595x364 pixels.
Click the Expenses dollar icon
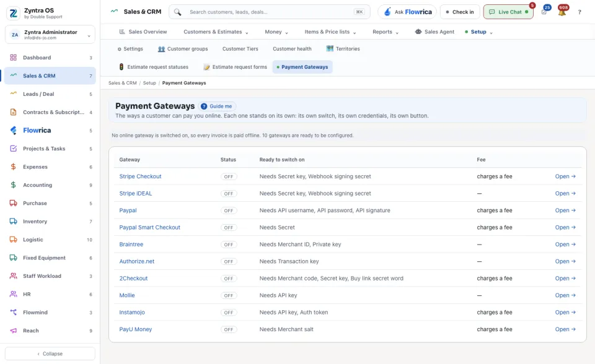(13, 167)
